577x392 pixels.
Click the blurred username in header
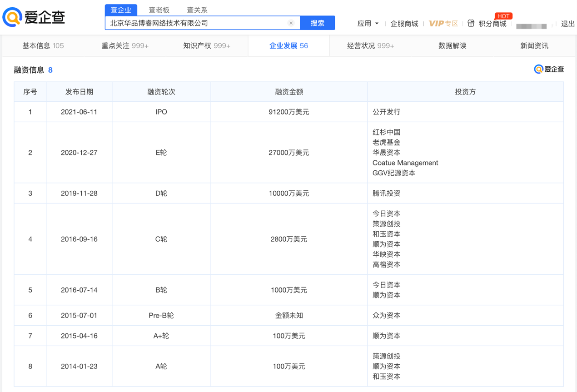point(532,25)
